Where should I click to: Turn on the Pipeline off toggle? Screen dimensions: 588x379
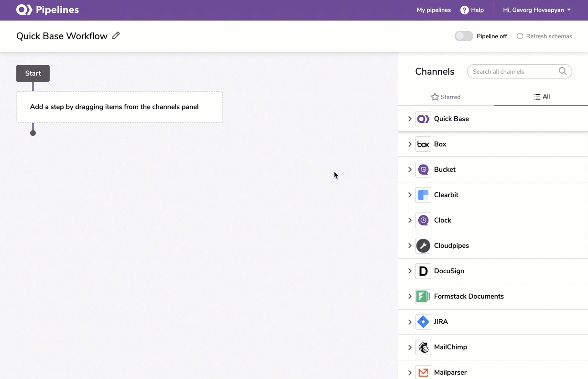click(x=464, y=36)
